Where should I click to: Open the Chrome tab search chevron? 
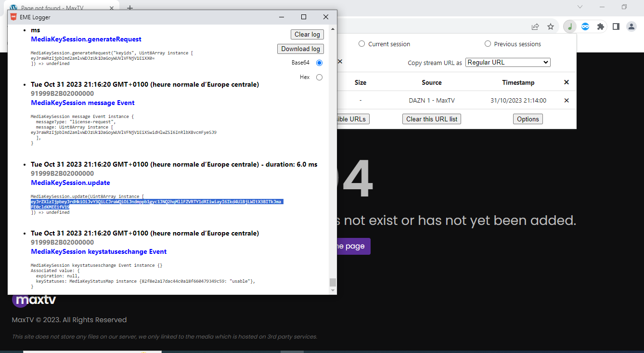click(580, 7)
